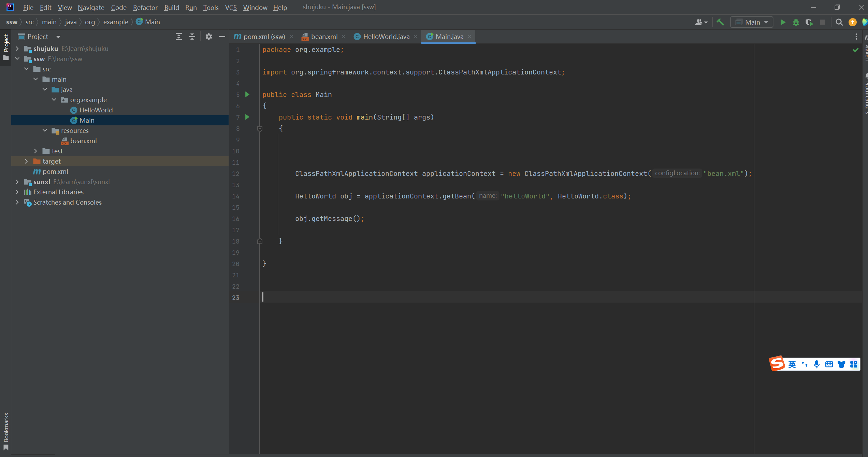Click run gutter arrow beside main method

point(247,117)
